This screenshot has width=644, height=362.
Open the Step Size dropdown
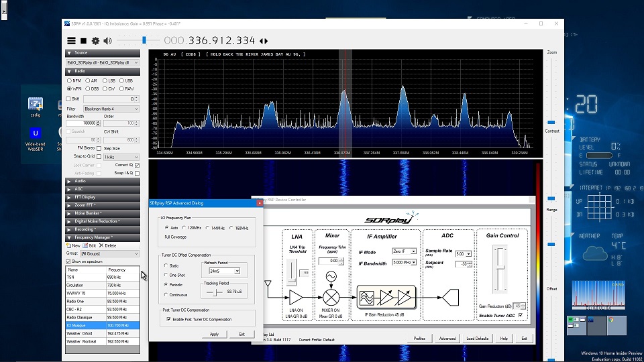[x=121, y=157]
